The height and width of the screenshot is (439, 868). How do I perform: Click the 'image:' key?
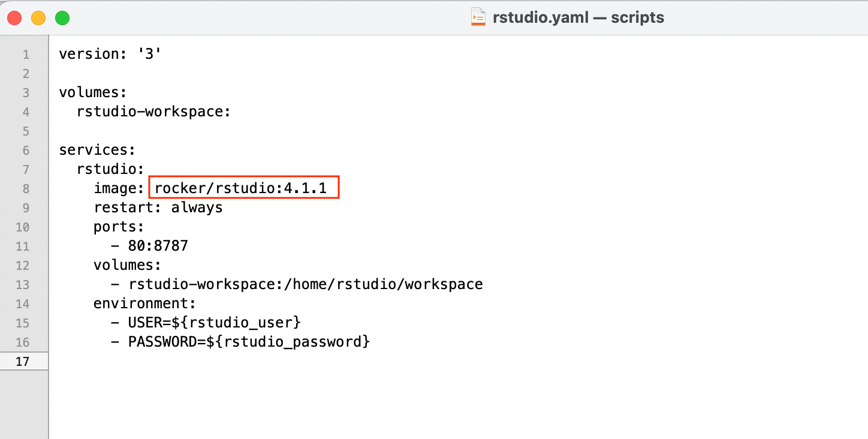pyautogui.click(x=119, y=188)
